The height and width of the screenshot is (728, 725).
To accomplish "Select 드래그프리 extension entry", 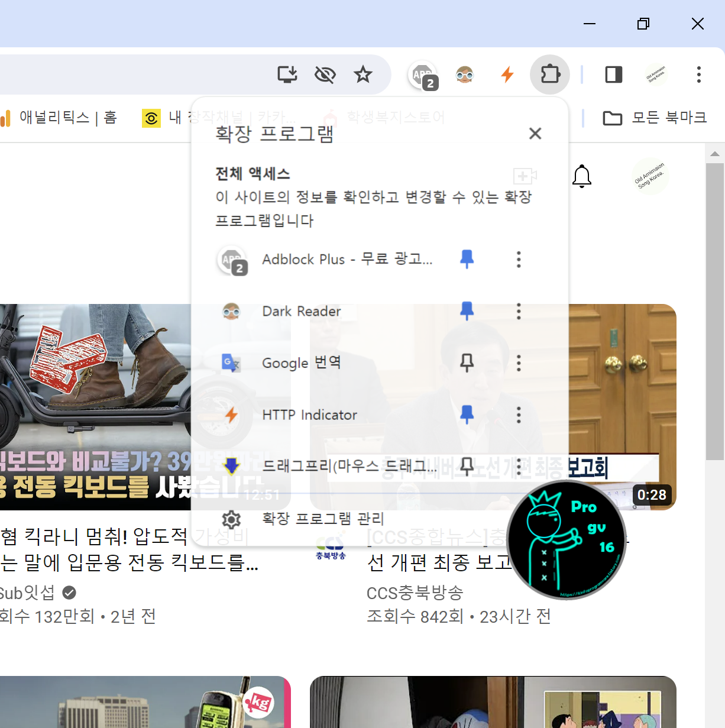I will [329, 467].
